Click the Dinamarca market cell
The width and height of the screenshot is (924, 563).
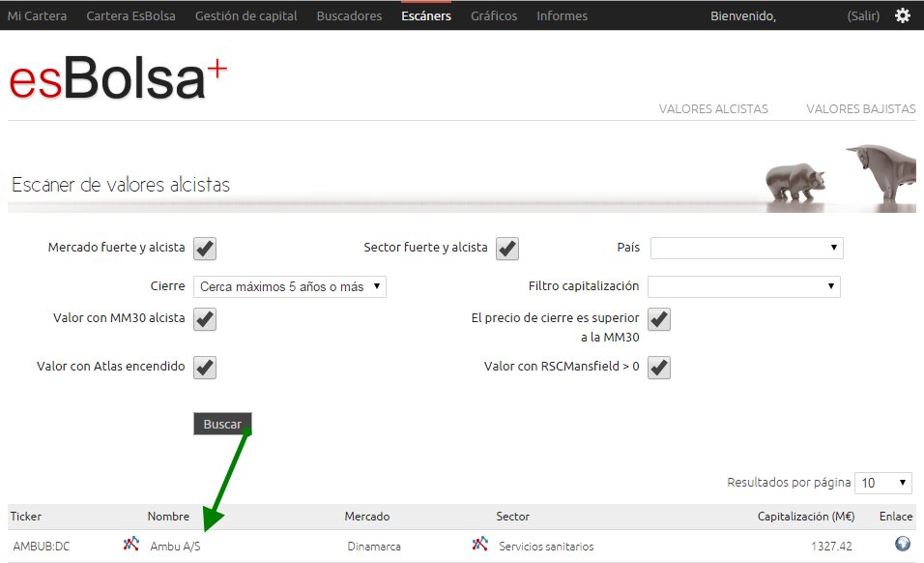[x=374, y=547]
